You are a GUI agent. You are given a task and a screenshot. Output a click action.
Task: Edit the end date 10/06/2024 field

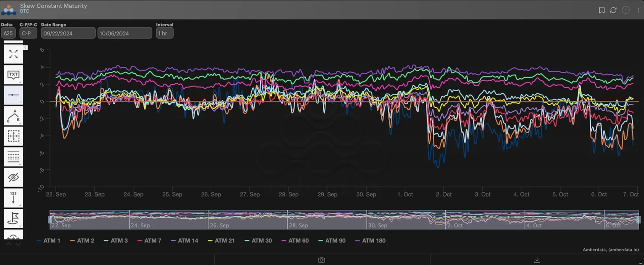(x=124, y=33)
